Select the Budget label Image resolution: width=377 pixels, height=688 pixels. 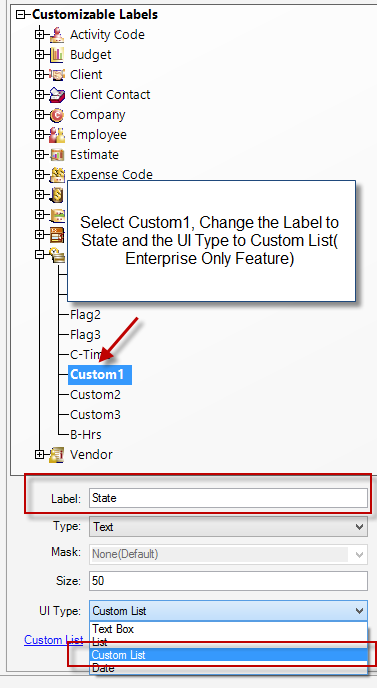(x=90, y=54)
